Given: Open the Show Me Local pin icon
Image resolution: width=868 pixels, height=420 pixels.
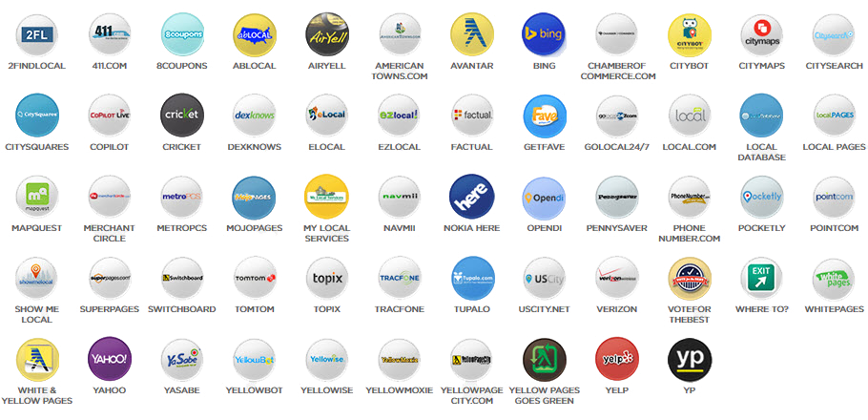Looking at the screenshot, I should (36, 278).
